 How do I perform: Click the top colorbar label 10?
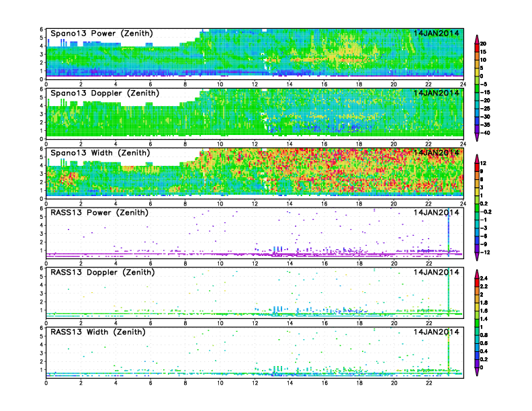click(x=483, y=60)
